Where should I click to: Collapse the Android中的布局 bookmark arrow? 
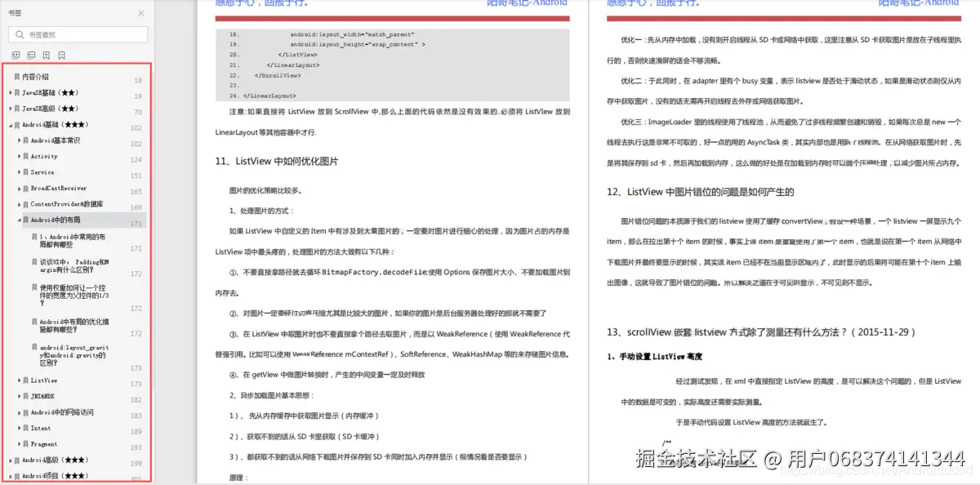19,220
